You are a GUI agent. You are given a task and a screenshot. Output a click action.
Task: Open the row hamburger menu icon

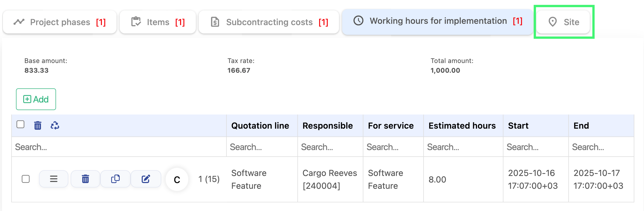(54, 179)
